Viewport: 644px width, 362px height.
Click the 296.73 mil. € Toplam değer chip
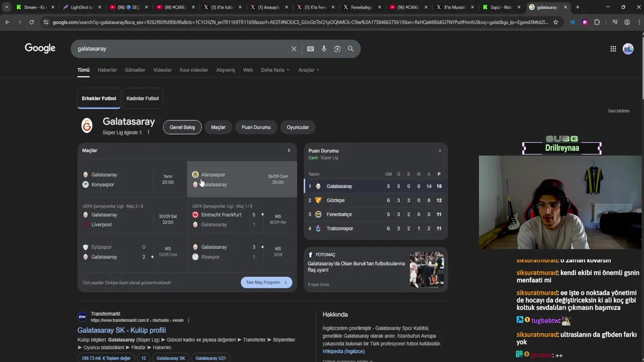(x=106, y=358)
